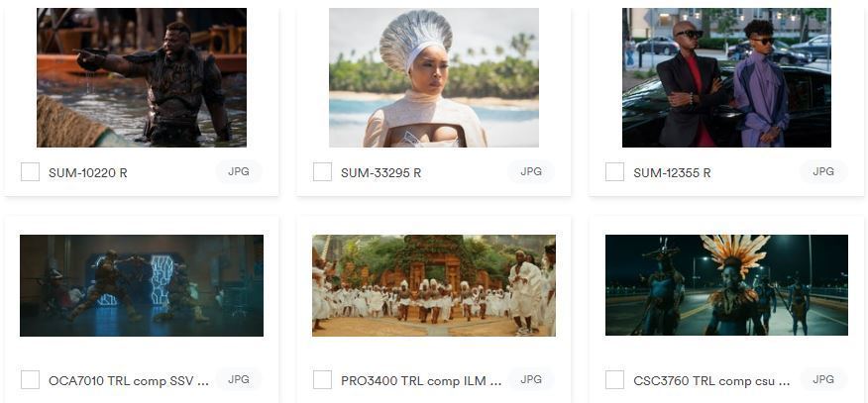Select the SUM-33295 R checkbox
Viewport: 868px width, 403px height.
point(322,172)
